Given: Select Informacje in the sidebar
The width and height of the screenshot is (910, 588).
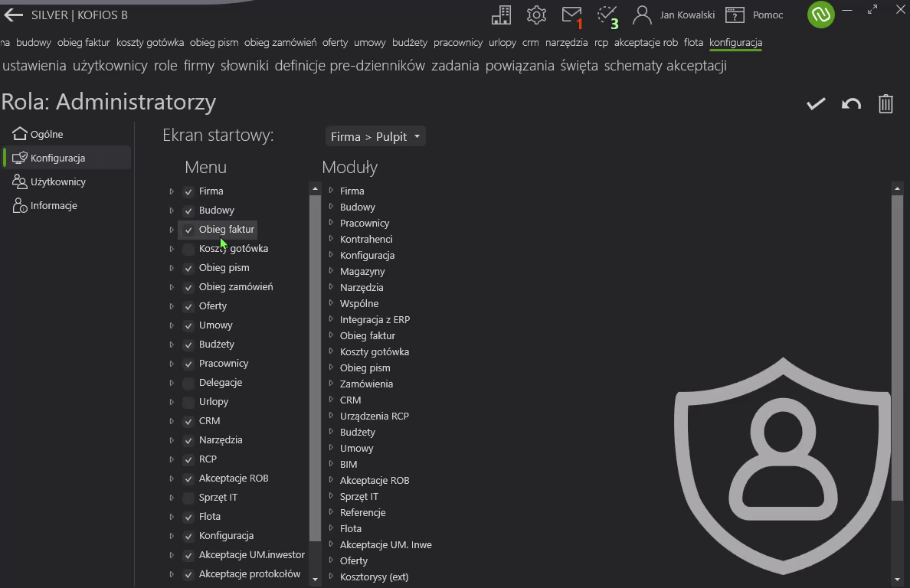Looking at the screenshot, I should tap(45, 205).
